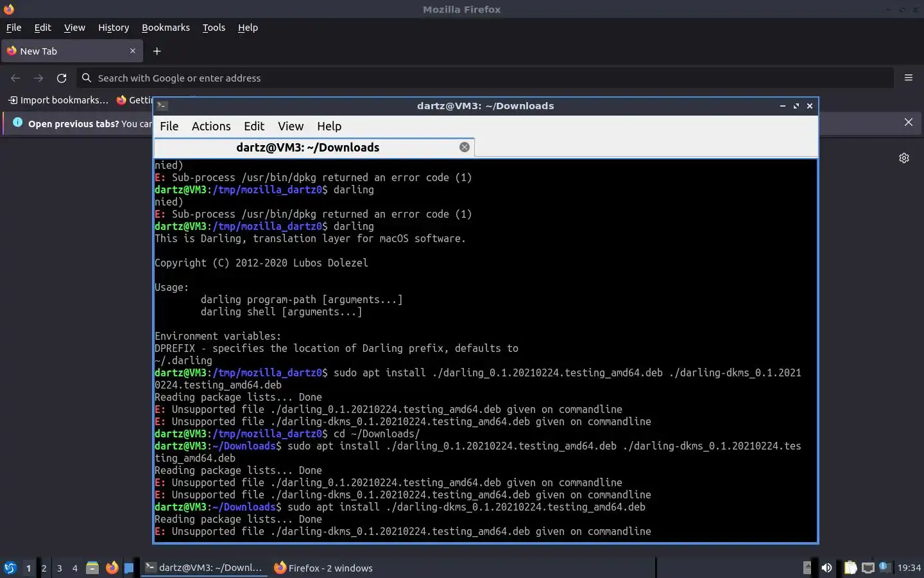Open the Firefox Edit menu
Screen dimensions: 924x578
(x=42, y=28)
